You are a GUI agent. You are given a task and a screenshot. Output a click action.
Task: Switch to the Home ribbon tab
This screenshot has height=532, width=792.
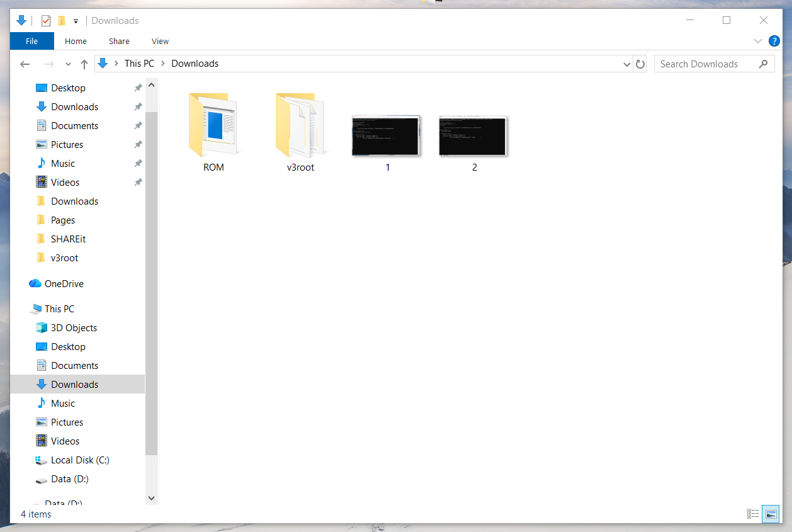click(x=76, y=41)
